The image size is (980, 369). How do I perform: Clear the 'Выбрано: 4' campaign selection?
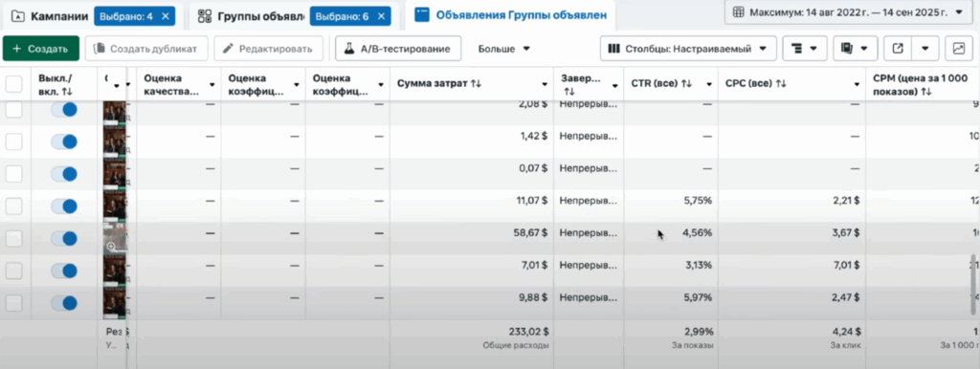[x=165, y=16]
